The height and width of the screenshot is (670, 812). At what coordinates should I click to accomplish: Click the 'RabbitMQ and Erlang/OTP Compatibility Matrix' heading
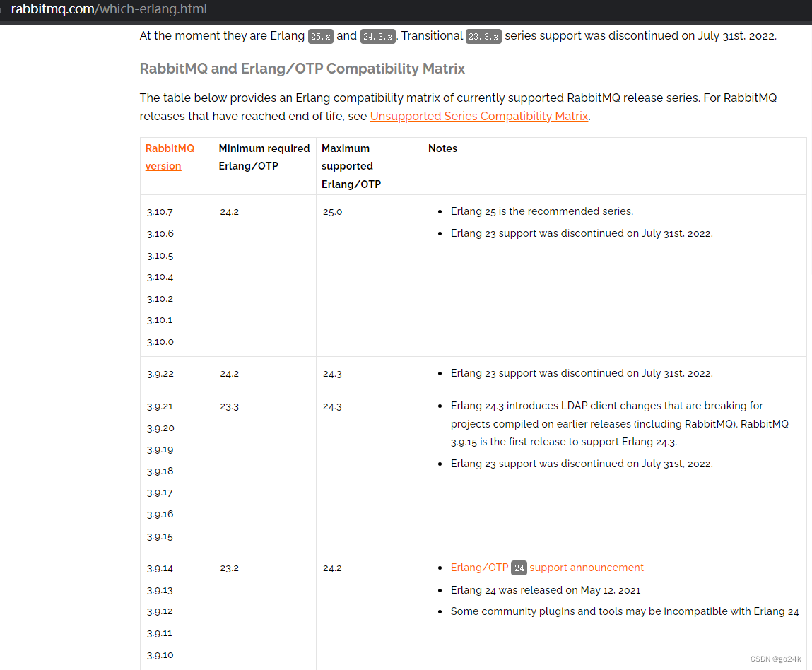(302, 69)
